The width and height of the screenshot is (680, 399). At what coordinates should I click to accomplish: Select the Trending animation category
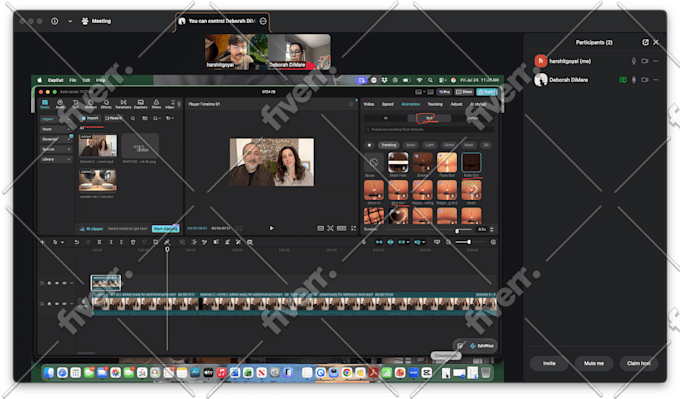click(x=389, y=145)
